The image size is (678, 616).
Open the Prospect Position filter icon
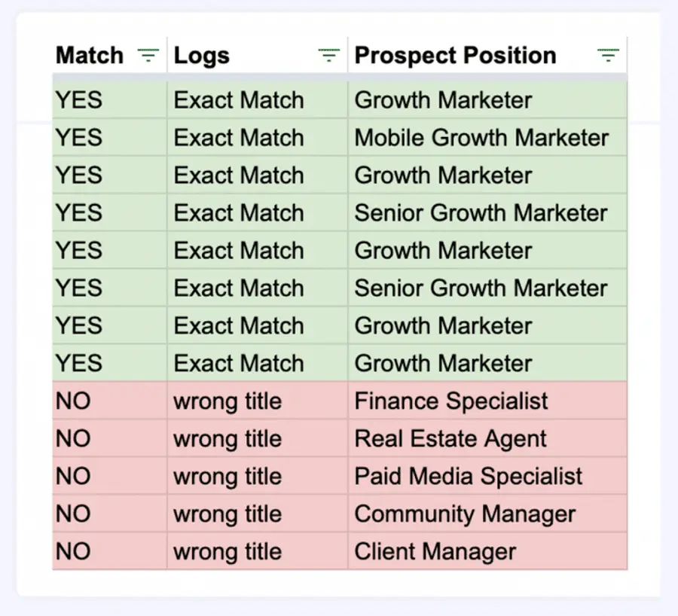(608, 55)
